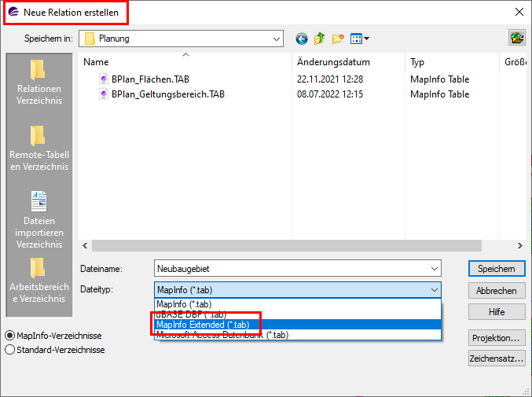Choose MapInfo Extended (*.tab) file type
Screen dimensions: 532x397
click(x=204, y=324)
